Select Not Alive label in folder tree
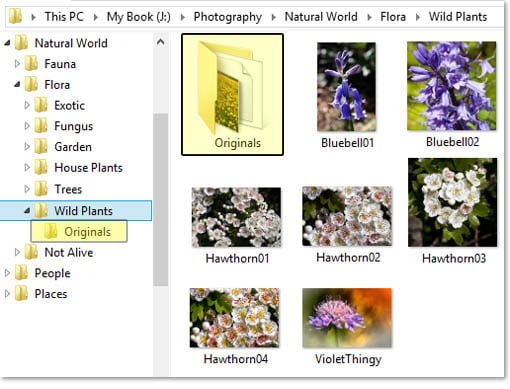This screenshot has width=510, height=389. [69, 252]
